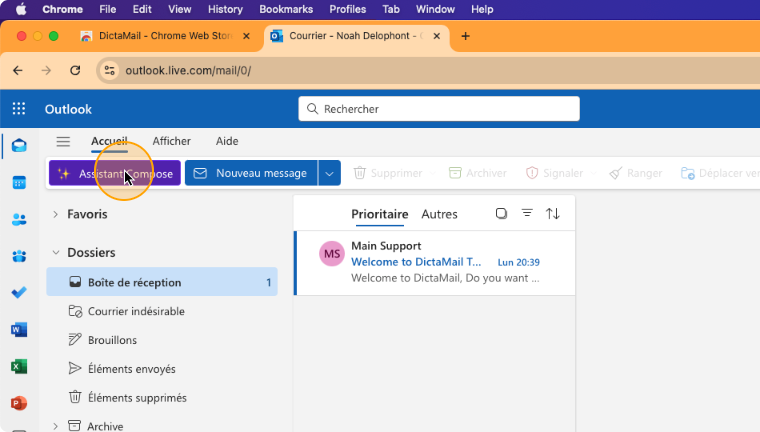Open Groups in the left app rail
Viewport: 760px width, 432px height.
pos(19,256)
